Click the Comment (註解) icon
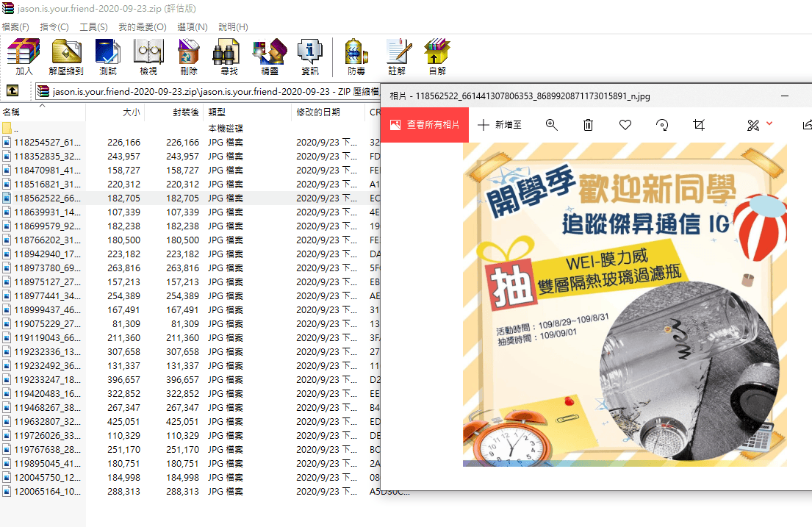The width and height of the screenshot is (812, 527). [398, 57]
